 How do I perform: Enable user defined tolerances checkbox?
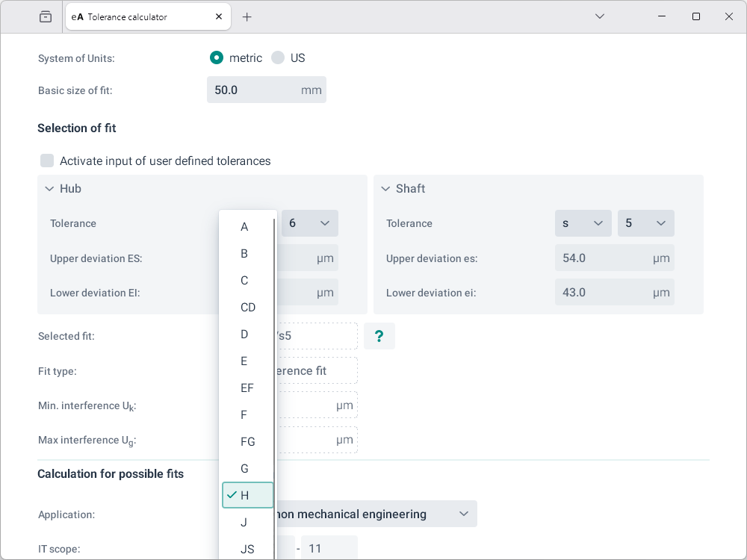[48, 161]
